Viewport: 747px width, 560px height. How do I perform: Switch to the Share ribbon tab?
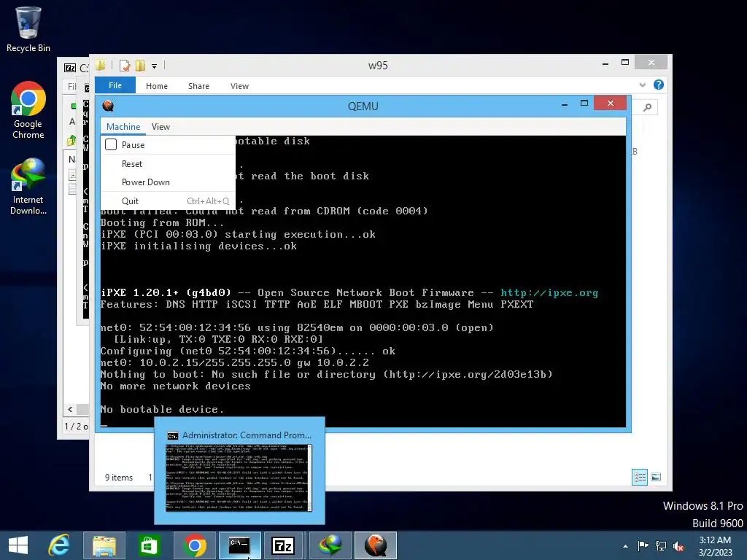(198, 86)
